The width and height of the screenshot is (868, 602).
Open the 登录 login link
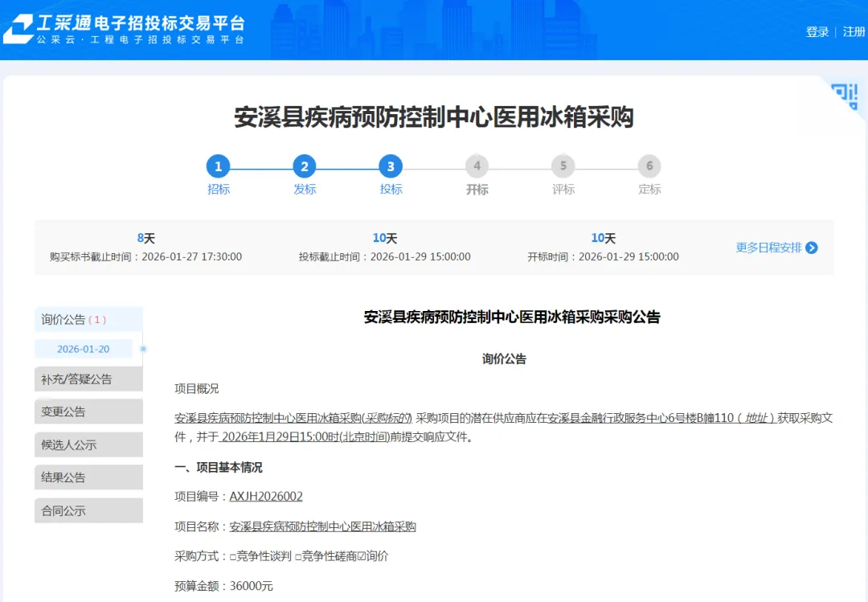click(x=817, y=32)
